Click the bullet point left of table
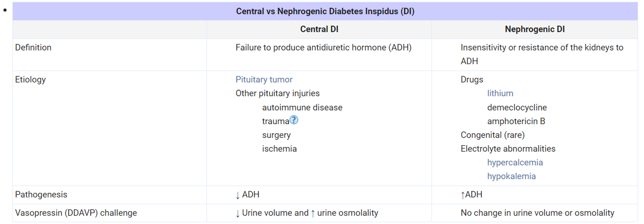Viewport: 644px width, 224px height. pos(5,10)
